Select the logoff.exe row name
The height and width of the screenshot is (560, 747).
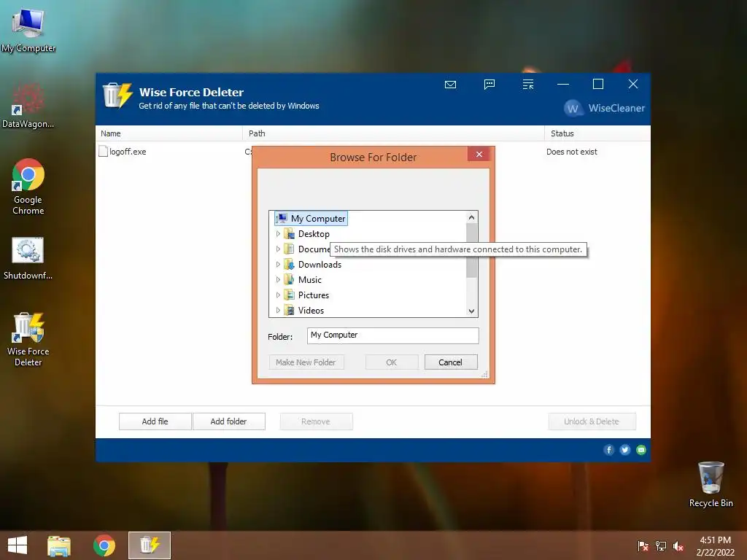tap(128, 152)
